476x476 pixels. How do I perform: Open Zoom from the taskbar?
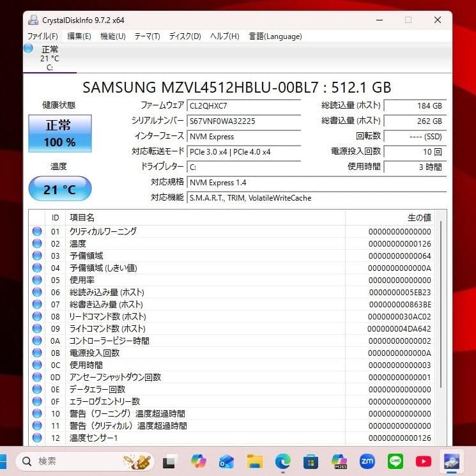pos(367,461)
